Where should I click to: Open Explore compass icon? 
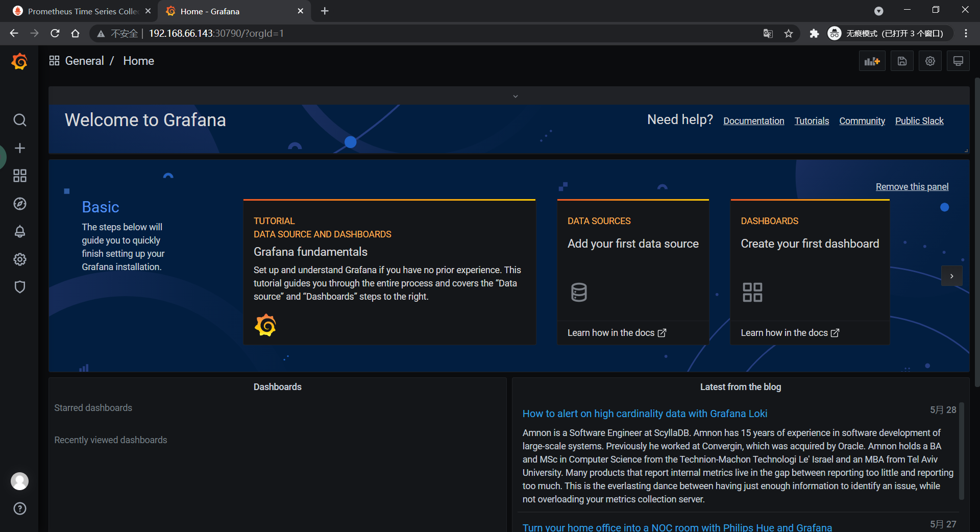[x=19, y=204]
